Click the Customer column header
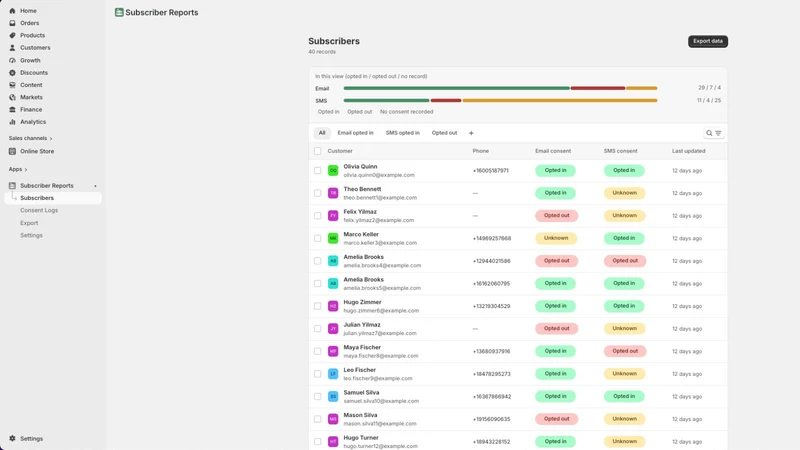This screenshot has height=450, width=800. [340, 151]
